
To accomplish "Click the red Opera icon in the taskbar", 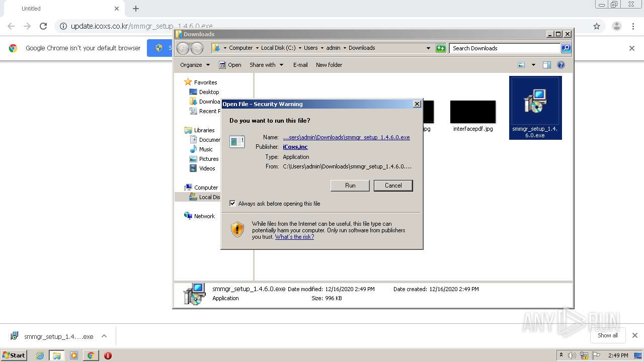I will pos(108,355).
